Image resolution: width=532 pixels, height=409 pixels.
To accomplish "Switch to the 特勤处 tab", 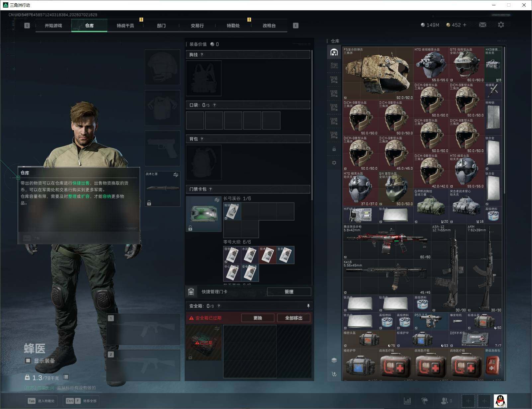I will click(x=233, y=26).
